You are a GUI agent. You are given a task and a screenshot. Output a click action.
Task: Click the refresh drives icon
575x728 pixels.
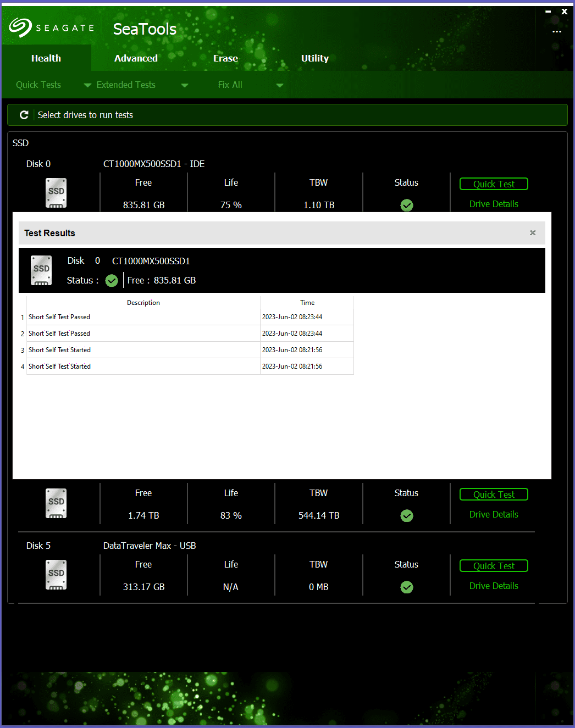tap(24, 115)
